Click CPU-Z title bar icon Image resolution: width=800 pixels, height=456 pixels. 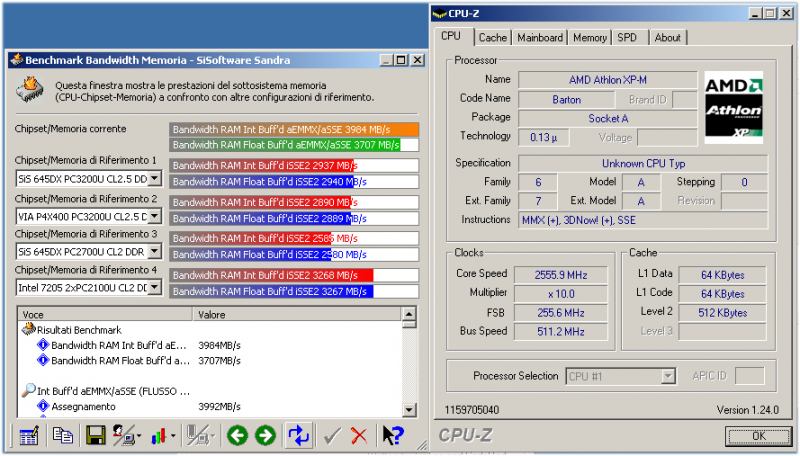coord(439,14)
